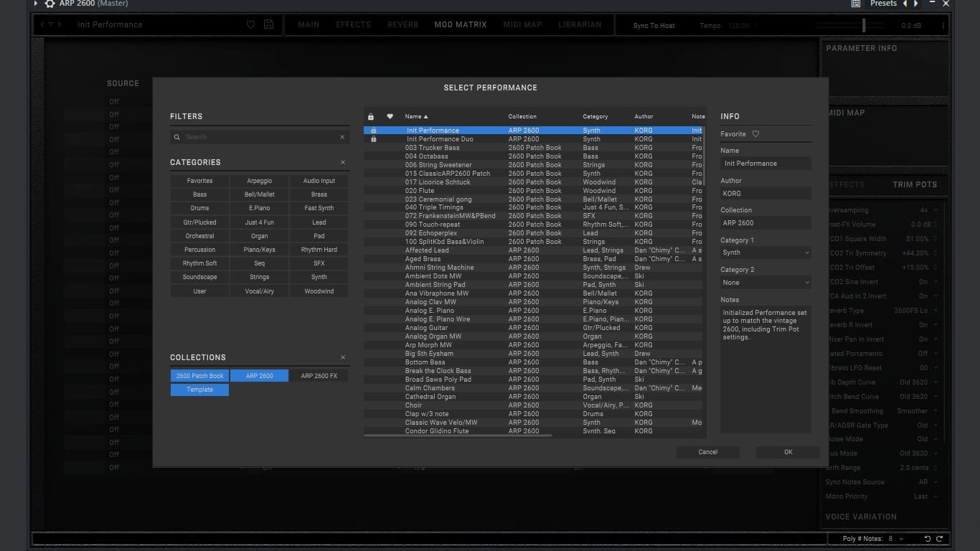Screen dimensions: 980x551
Task: Confirm with the OK button
Action: tap(788, 452)
